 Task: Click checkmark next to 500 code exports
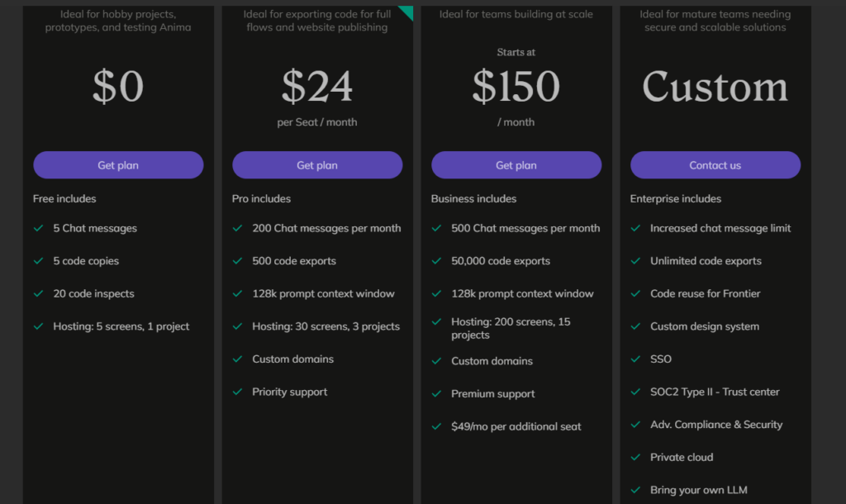pyautogui.click(x=237, y=261)
